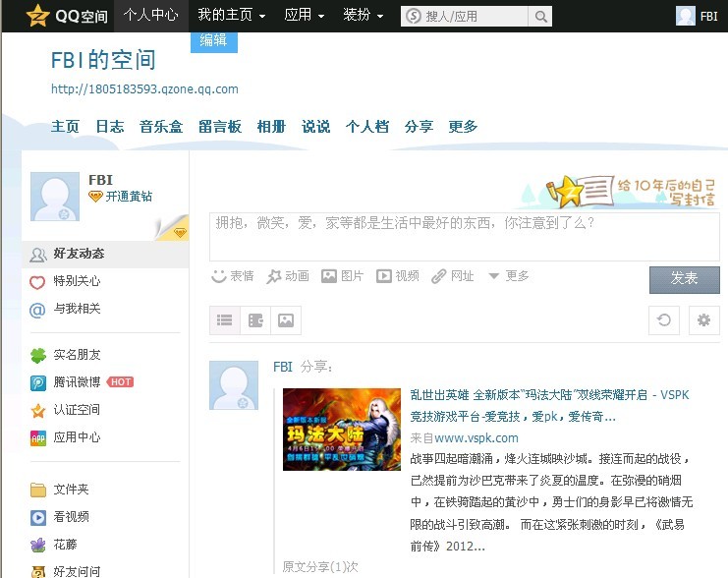This screenshot has height=578, width=728.
Task: Open the qzone.qq.com URL link
Action: click(144, 89)
